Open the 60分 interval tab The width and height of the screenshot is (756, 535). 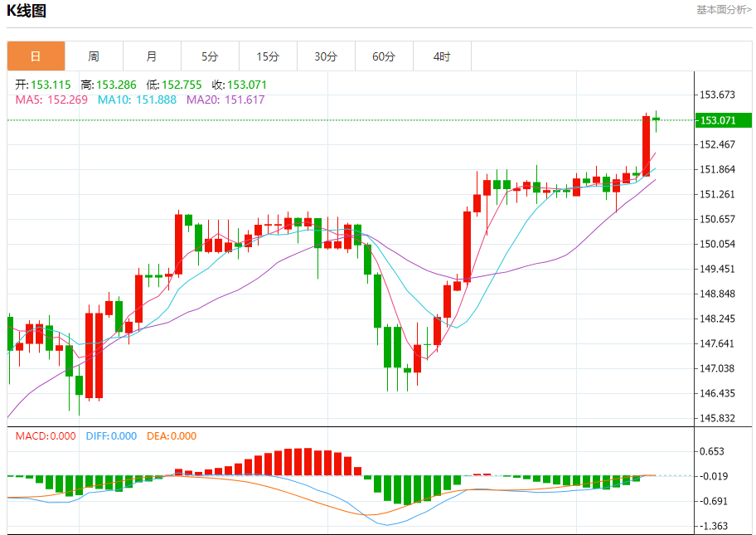(x=385, y=56)
